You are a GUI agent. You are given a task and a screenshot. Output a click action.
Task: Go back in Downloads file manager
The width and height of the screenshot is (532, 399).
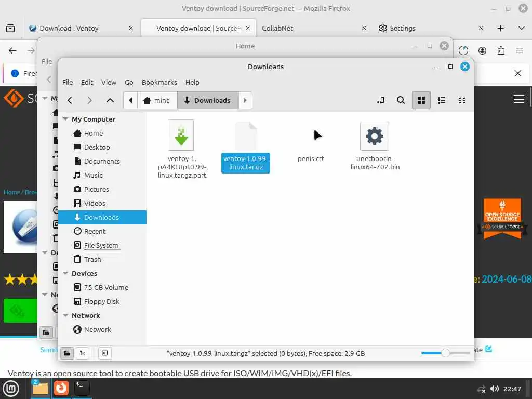pos(70,100)
